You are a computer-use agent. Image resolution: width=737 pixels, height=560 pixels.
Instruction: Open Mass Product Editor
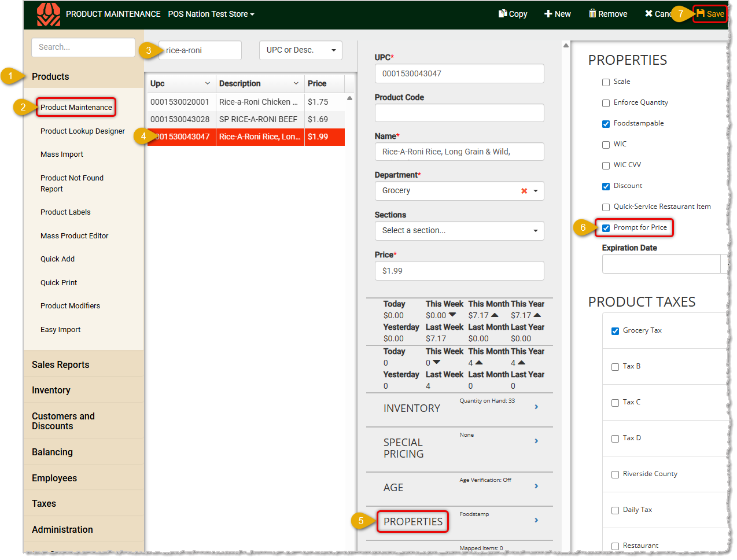(75, 236)
